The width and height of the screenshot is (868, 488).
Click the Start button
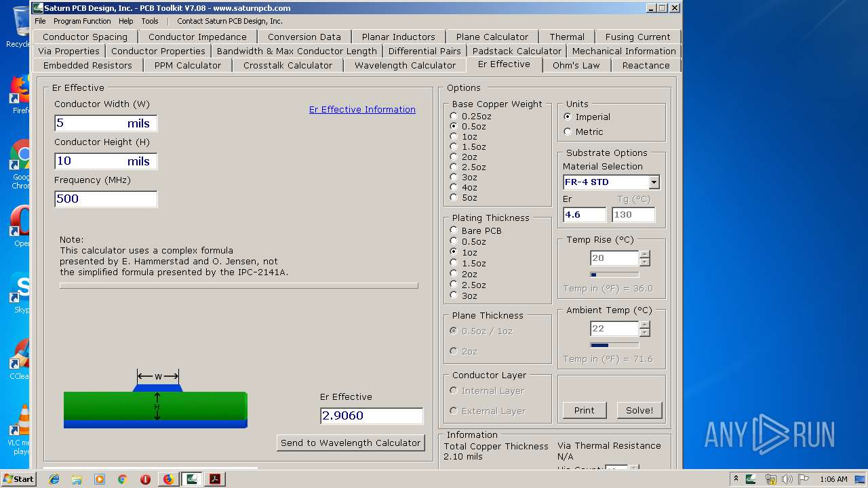tap(18, 479)
